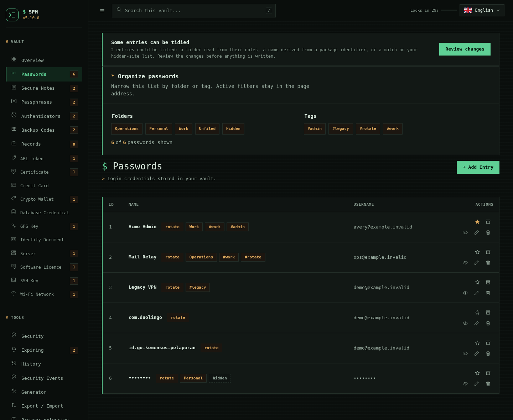Delete the com.duolingo entry
This screenshot has width=513, height=420.
pos(488,323)
